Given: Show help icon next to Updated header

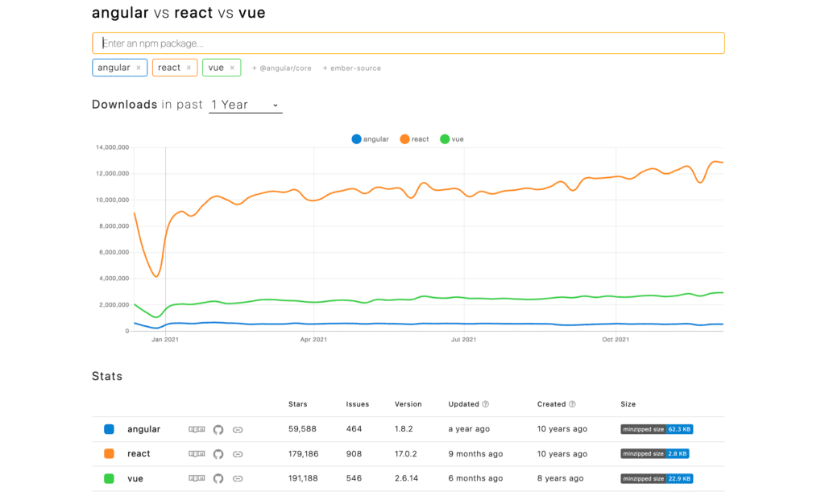Looking at the screenshot, I should pyautogui.click(x=486, y=404).
